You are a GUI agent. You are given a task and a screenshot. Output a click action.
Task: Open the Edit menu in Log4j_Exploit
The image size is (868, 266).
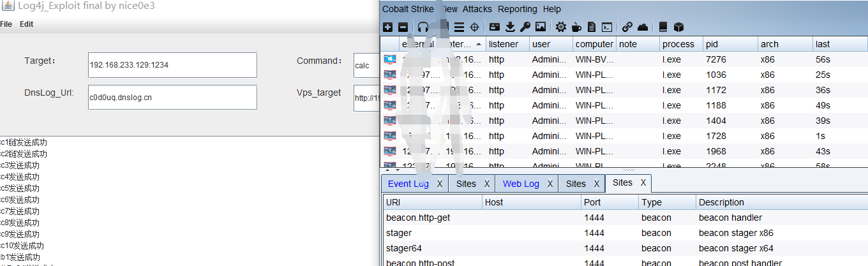pos(26,24)
